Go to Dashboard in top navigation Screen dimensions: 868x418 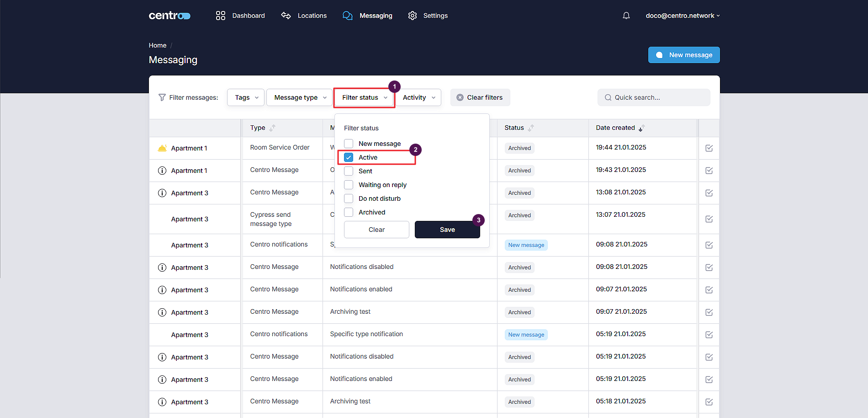coord(240,16)
